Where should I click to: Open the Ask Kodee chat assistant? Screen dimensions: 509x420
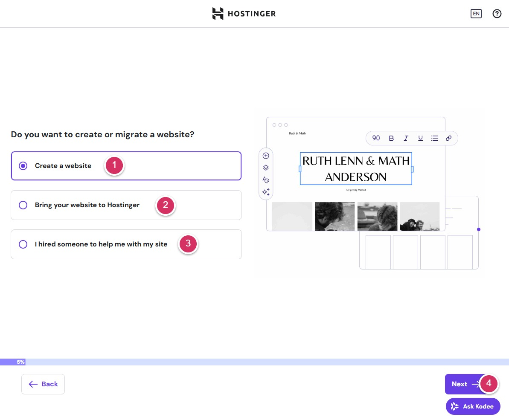473,406
